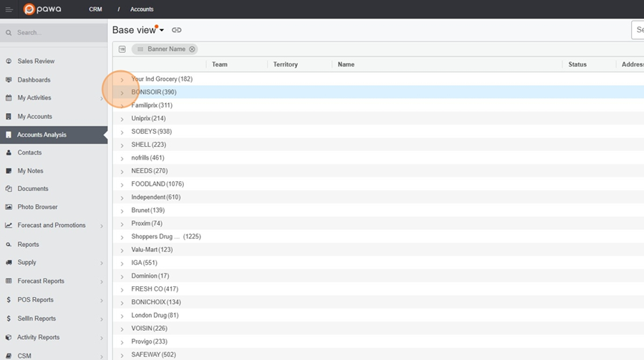Click the Sales Review icon
Viewport: 644px width, 360px height.
pyautogui.click(x=9, y=61)
